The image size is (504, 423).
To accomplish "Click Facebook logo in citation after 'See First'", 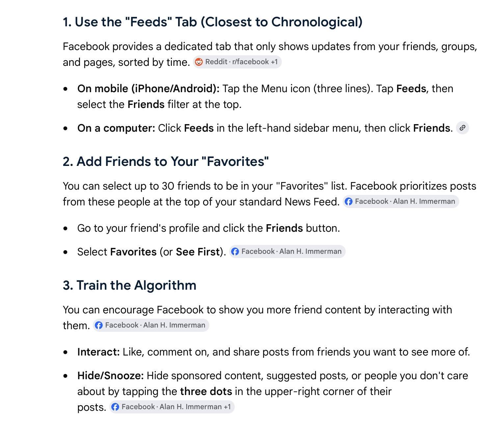I will [x=235, y=251].
